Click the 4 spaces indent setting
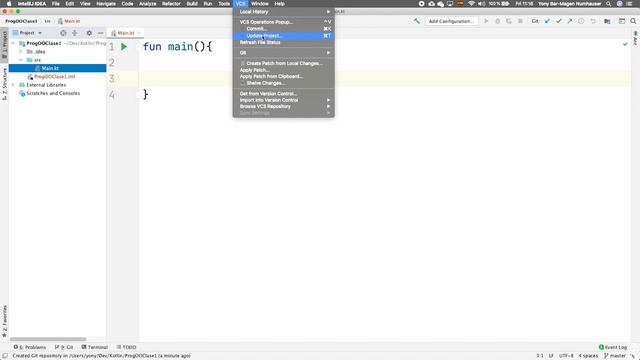640x360 pixels. coord(588,356)
